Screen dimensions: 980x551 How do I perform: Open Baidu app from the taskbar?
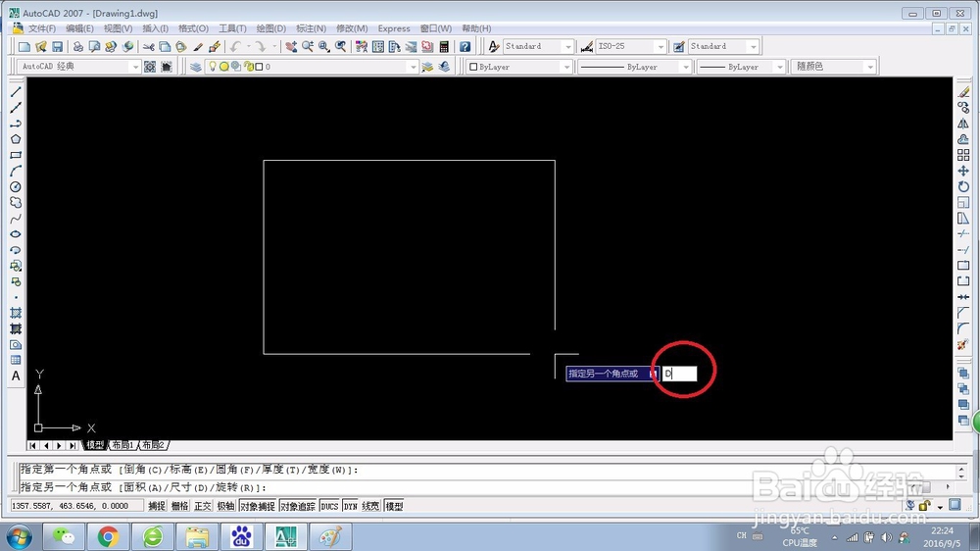point(241,536)
